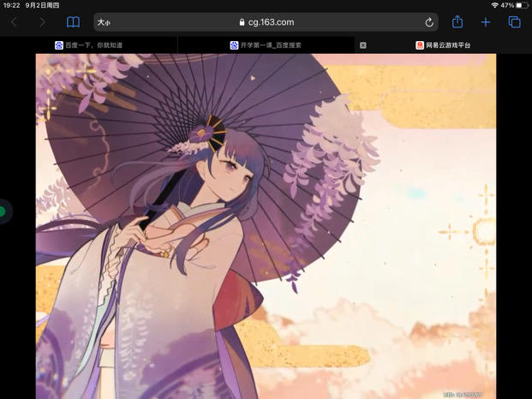Close the 网易云游戏平台 tab
Image resolution: width=532 pixels, height=399 pixels.
[x=362, y=45]
